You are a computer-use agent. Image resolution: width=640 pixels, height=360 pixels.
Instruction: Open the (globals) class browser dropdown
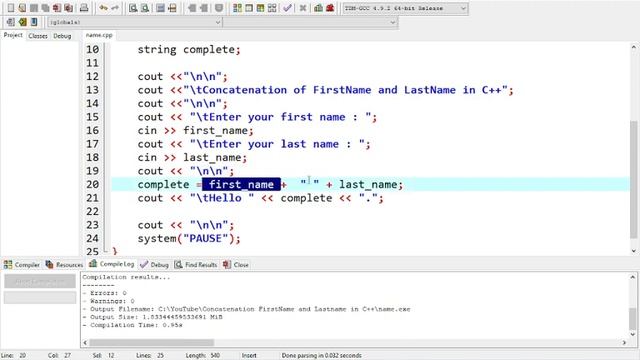point(134,22)
